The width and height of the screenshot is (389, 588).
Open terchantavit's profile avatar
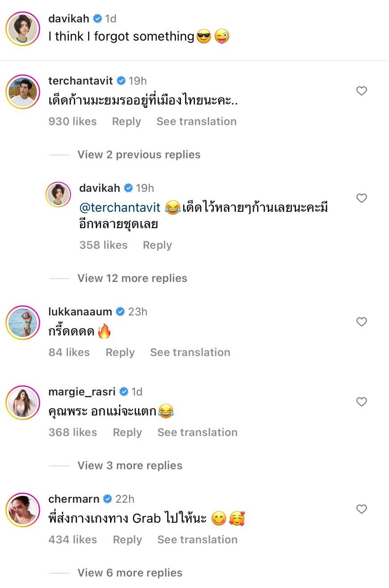(23, 91)
